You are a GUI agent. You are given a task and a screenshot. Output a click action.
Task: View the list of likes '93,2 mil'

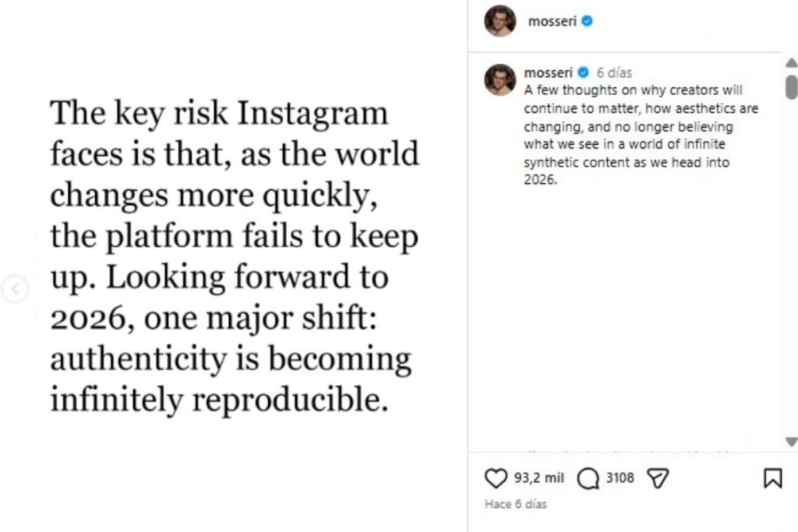(x=538, y=477)
